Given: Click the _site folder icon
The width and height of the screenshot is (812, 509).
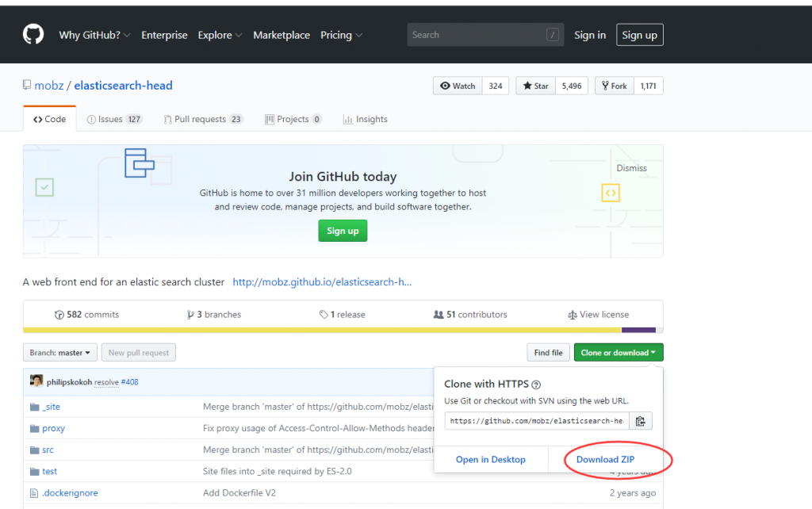Looking at the screenshot, I should (35, 407).
